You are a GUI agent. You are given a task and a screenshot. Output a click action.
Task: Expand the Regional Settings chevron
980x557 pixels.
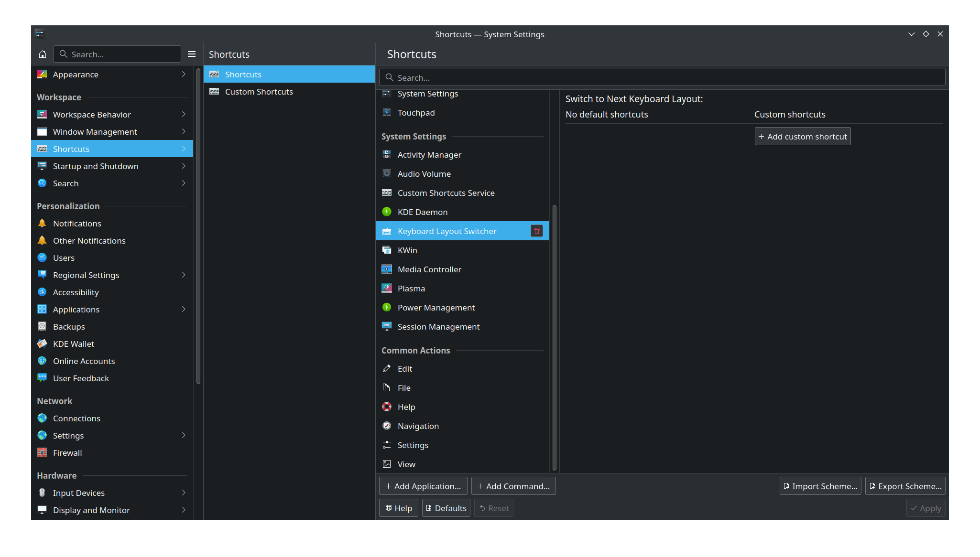tap(184, 275)
